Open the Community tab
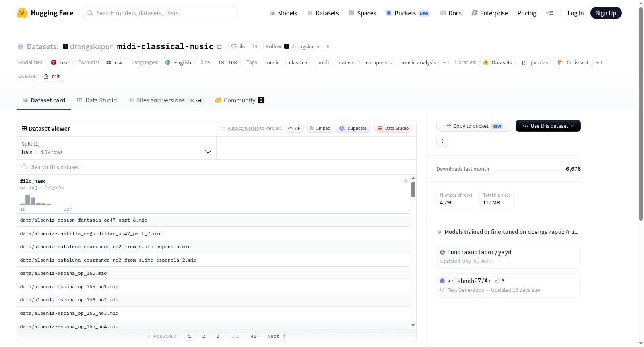Image resolution: width=644 pixels, height=347 pixels. click(x=239, y=100)
